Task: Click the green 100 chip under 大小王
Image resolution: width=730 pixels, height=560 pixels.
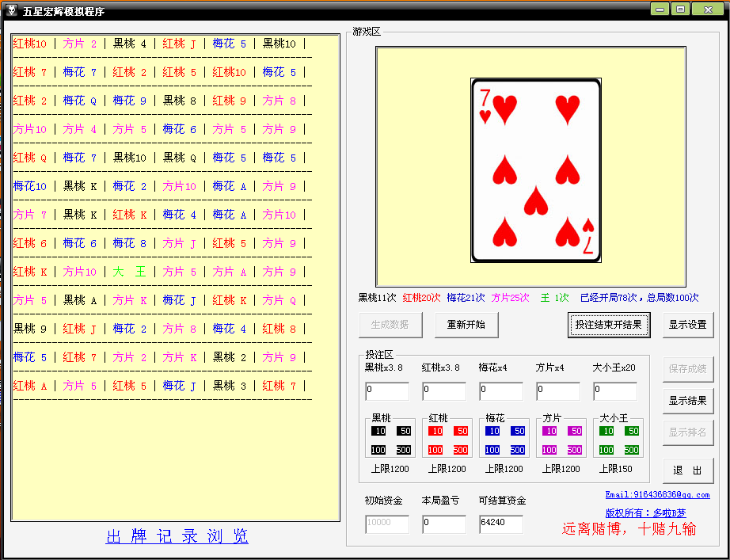Action: pyautogui.click(x=606, y=450)
